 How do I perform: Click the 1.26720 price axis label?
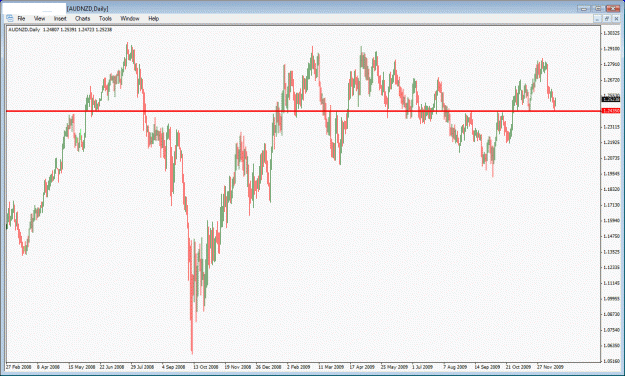coord(611,80)
